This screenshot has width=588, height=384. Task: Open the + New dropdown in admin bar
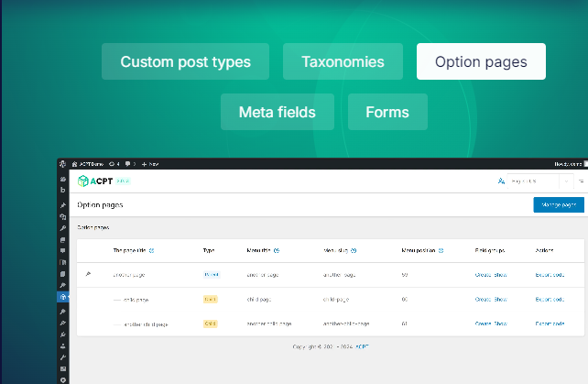(150, 163)
